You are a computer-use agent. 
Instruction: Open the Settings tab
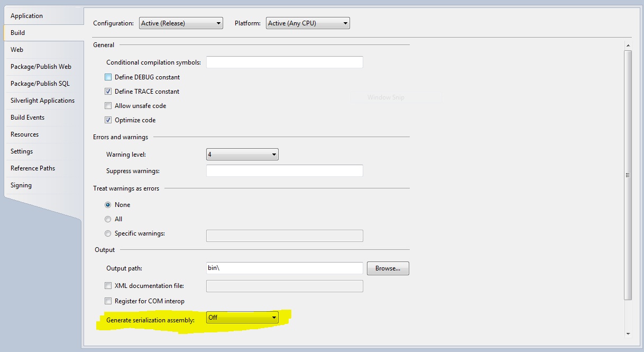(43, 151)
